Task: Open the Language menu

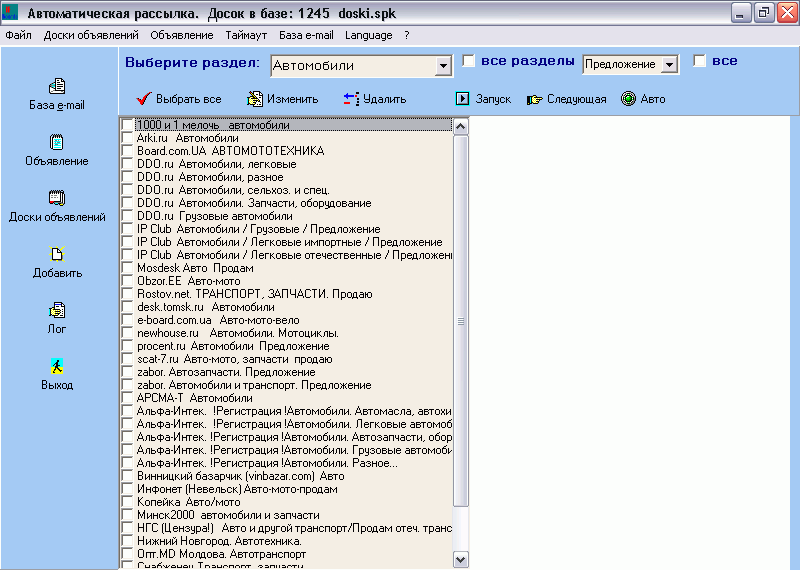Action: coord(368,35)
